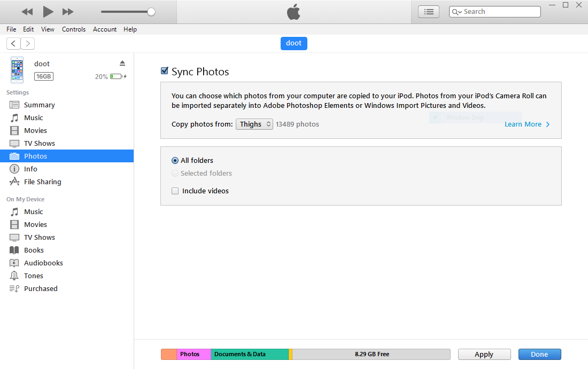Viewport: 588px width, 369px height.
Task: Click the Play button in playback controls
Action: pos(48,12)
